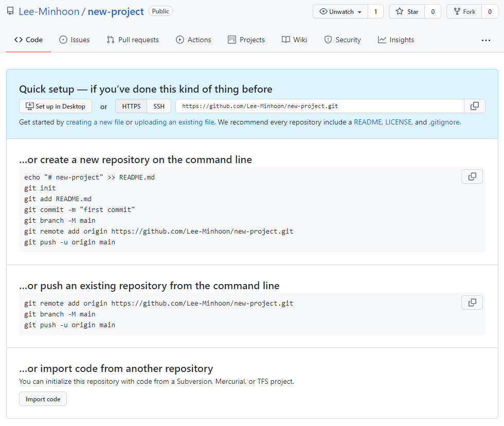Open the .gitignore link

click(x=444, y=122)
